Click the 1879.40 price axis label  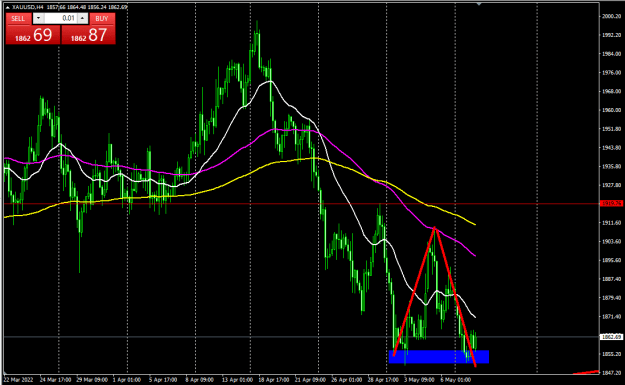(x=611, y=298)
